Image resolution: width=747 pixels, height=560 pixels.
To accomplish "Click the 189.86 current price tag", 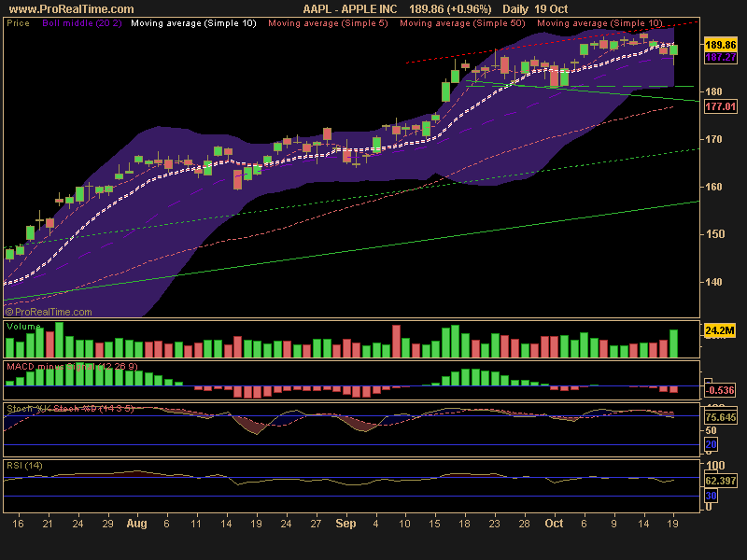I will click(x=720, y=45).
